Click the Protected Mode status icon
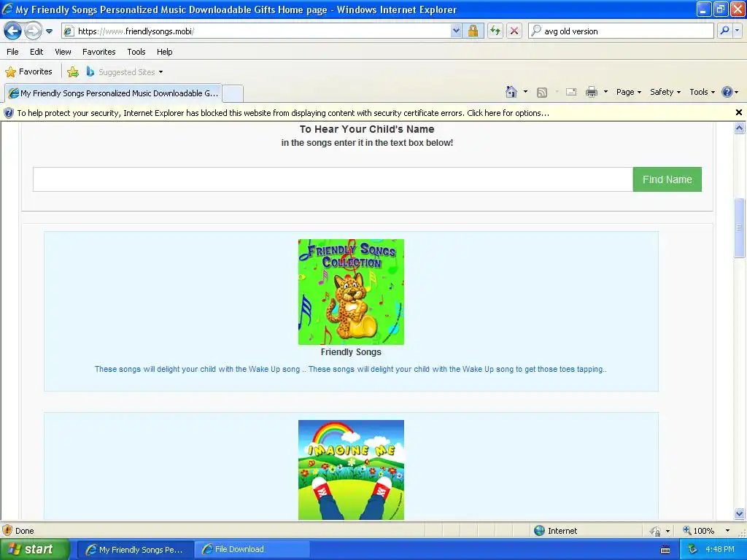This screenshot has height=560, width=747. click(656, 531)
